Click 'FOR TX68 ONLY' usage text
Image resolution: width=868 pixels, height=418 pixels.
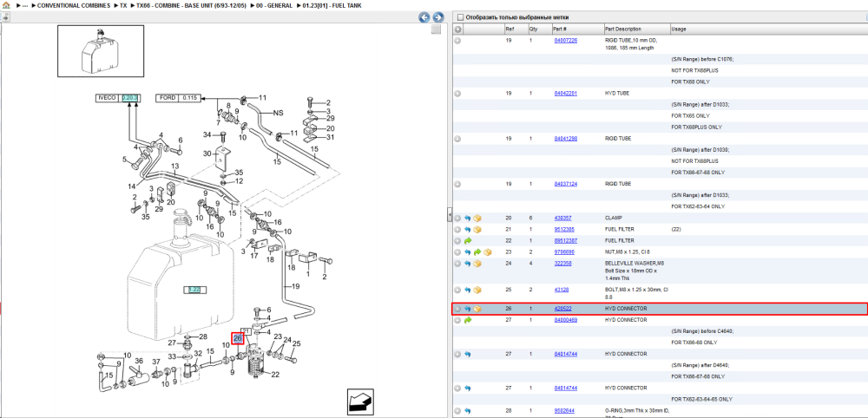coord(690,82)
